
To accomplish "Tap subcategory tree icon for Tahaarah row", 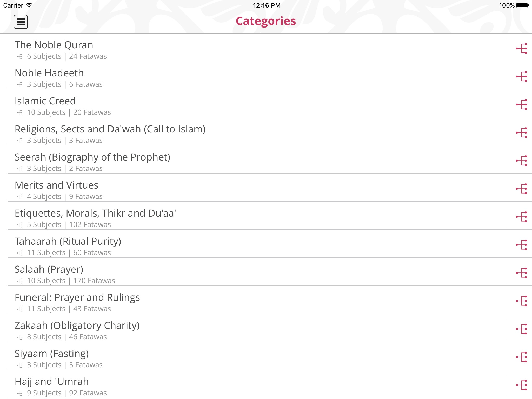I will (x=521, y=245).
